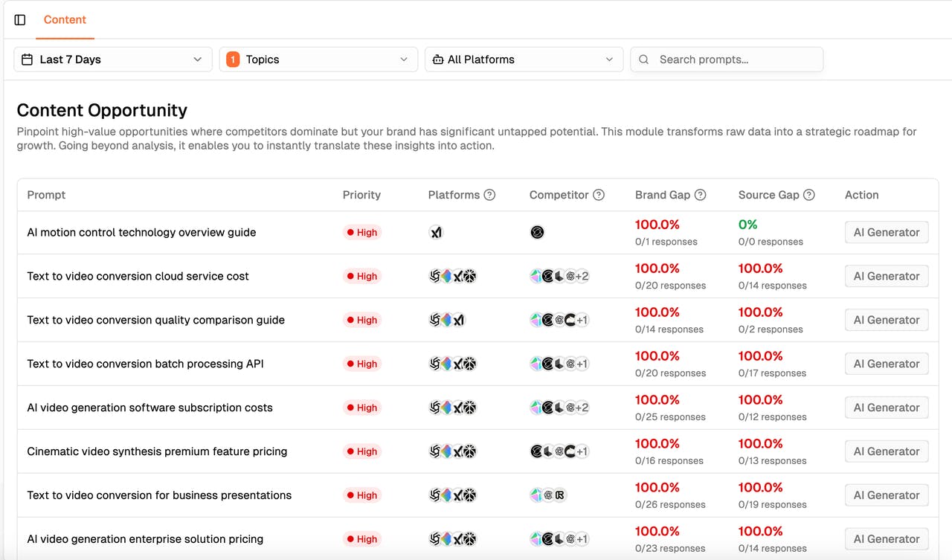Open the batch processing API prompt

click(x=145, y=364)
